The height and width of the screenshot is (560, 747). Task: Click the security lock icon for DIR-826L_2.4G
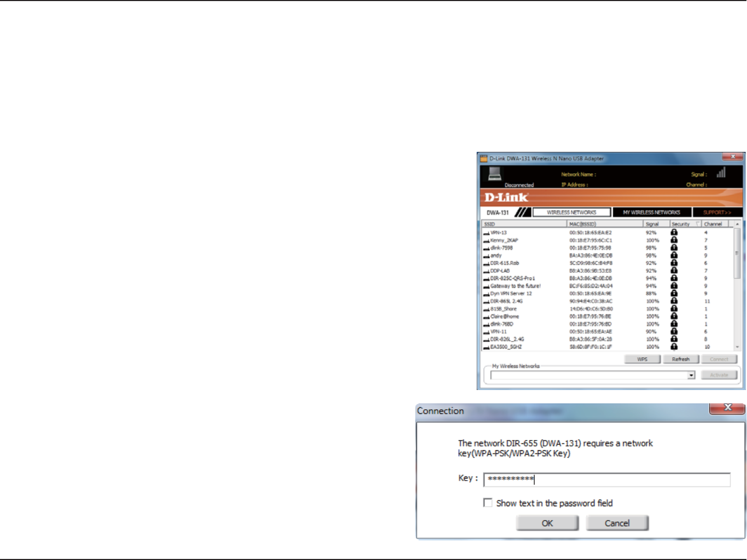(x=674, y=339)
